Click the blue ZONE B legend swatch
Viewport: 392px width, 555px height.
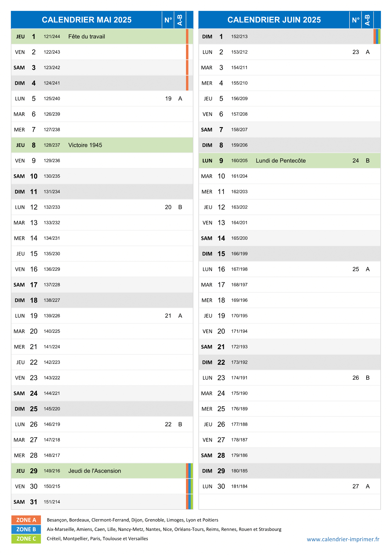(x=26, y=529)
